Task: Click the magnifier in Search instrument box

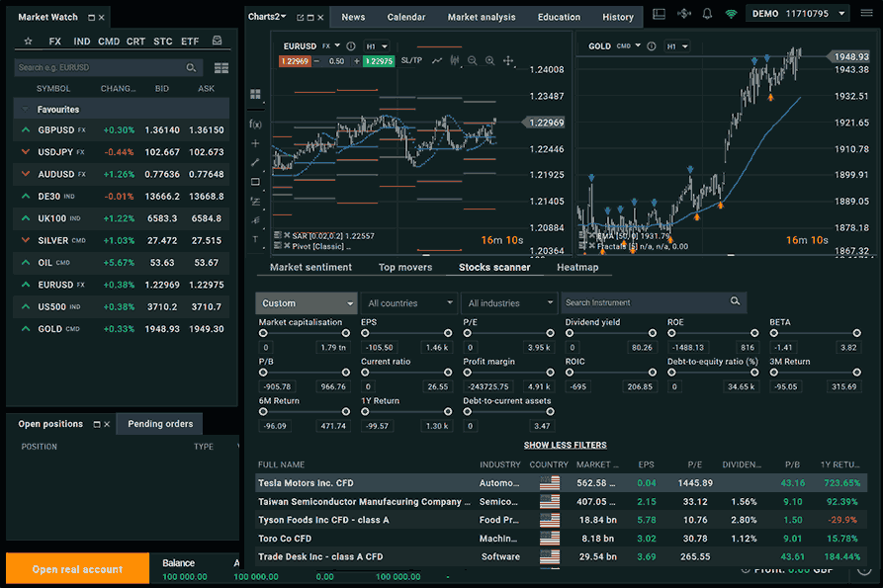Action: pyautogui.click(x=735, y=301)
